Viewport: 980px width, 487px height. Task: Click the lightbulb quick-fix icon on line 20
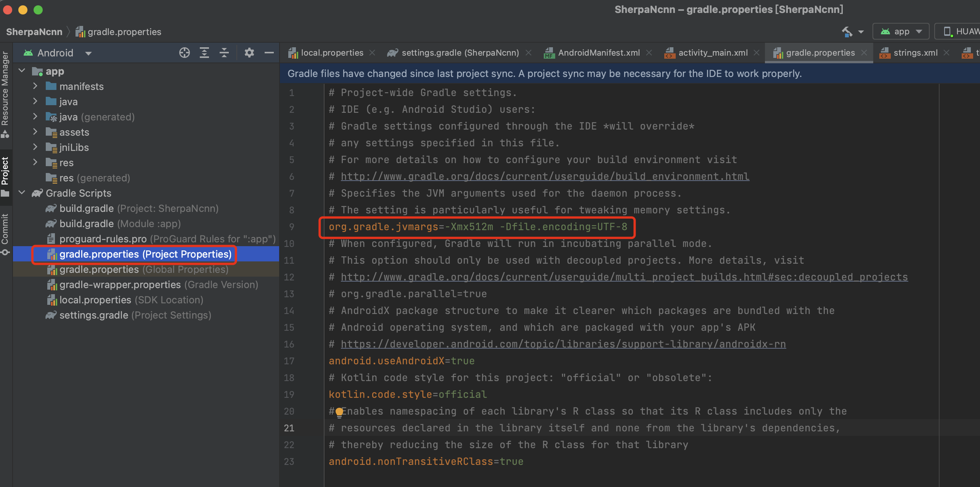pos(339,412)
